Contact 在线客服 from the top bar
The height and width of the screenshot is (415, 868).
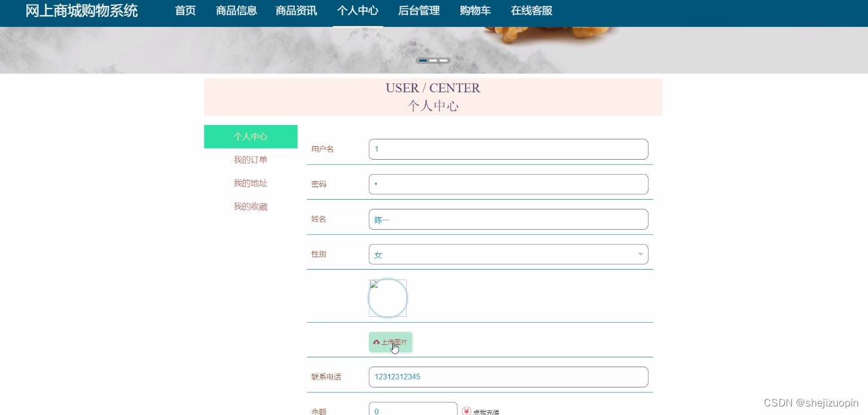point(531,10)
